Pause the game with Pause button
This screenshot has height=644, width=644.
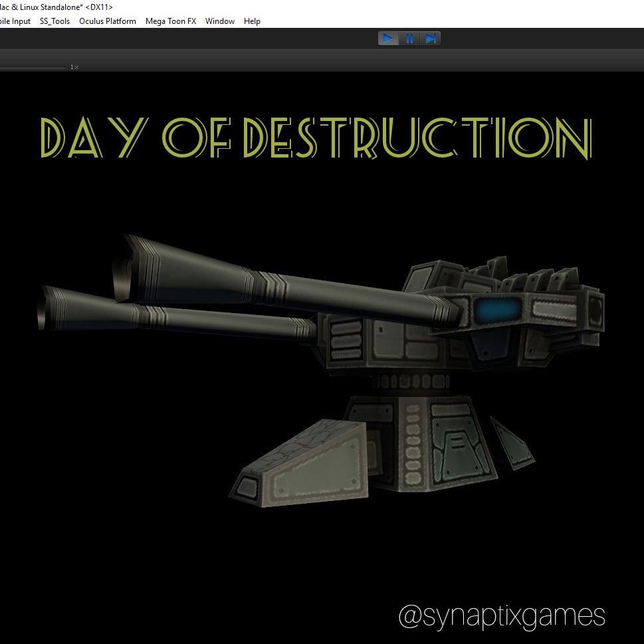[409, 39]
